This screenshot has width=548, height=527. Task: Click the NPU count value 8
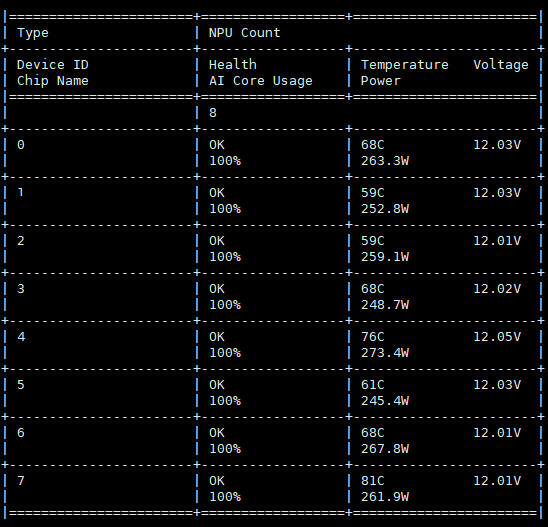click(213, 113)
